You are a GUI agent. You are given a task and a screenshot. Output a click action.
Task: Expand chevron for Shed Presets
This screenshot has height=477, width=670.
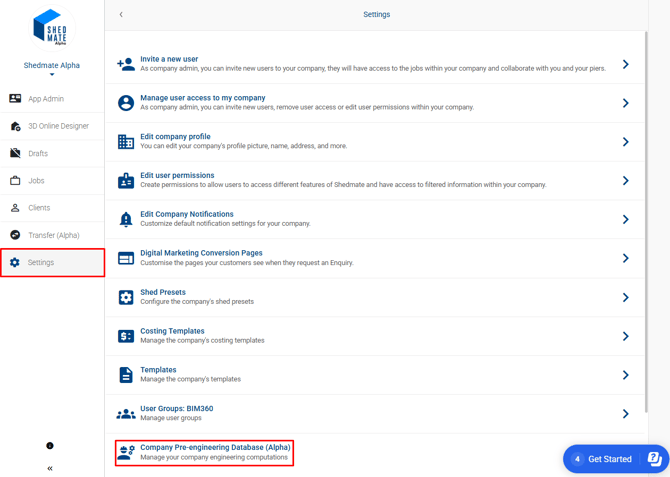pyautogui.click(x=626, y=297)
